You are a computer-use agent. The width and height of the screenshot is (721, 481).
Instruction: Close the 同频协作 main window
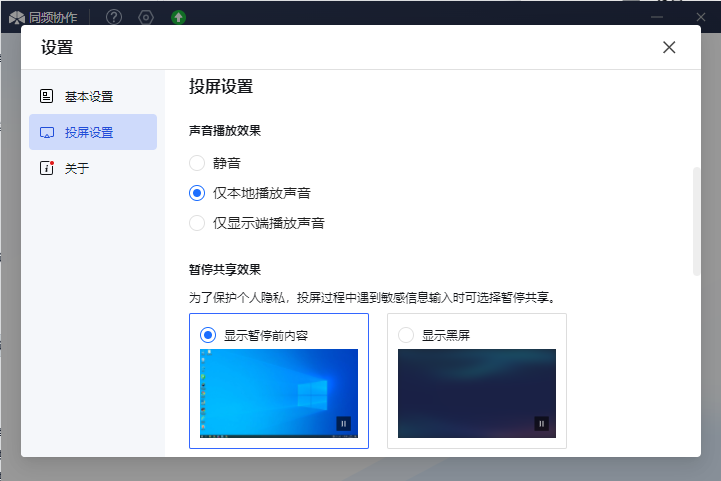(x=701, y=17)
